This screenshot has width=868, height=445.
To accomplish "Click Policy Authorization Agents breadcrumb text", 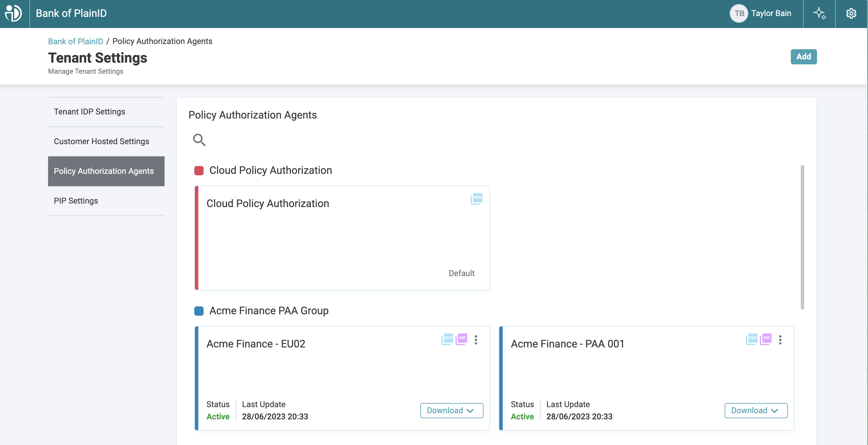I will 163,41.
